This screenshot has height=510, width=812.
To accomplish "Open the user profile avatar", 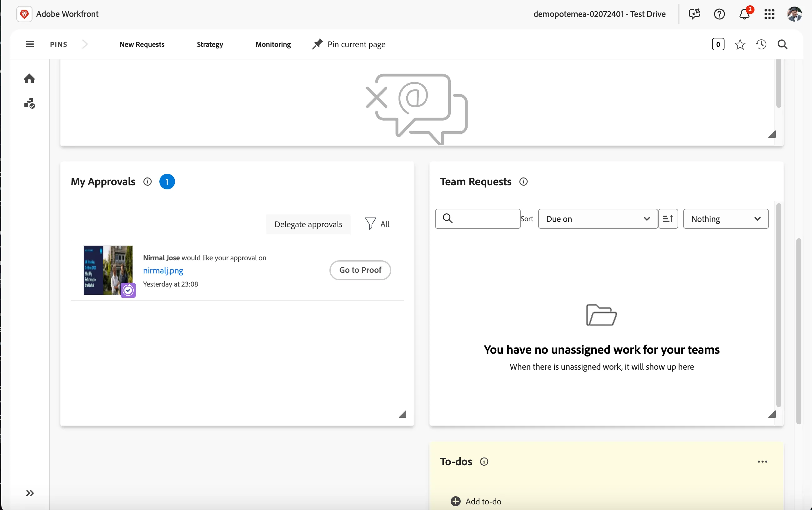I will pyautogui.click(x=794, y=14).
